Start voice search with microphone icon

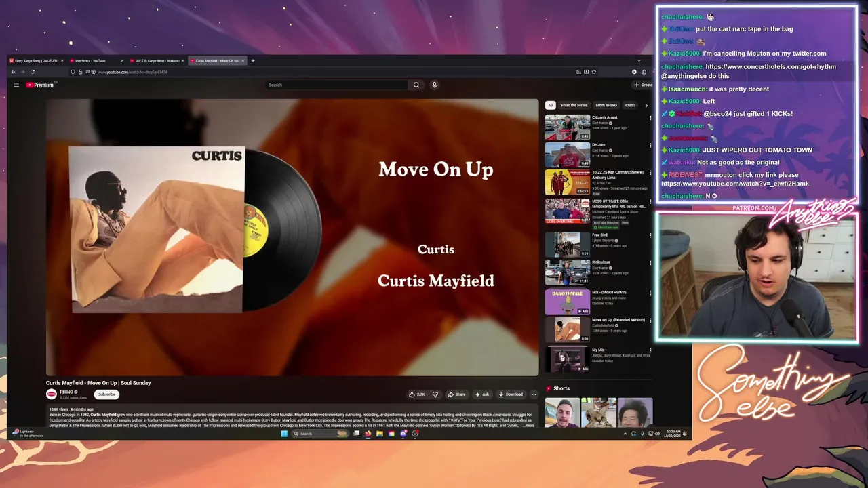[x=434, y=85]
